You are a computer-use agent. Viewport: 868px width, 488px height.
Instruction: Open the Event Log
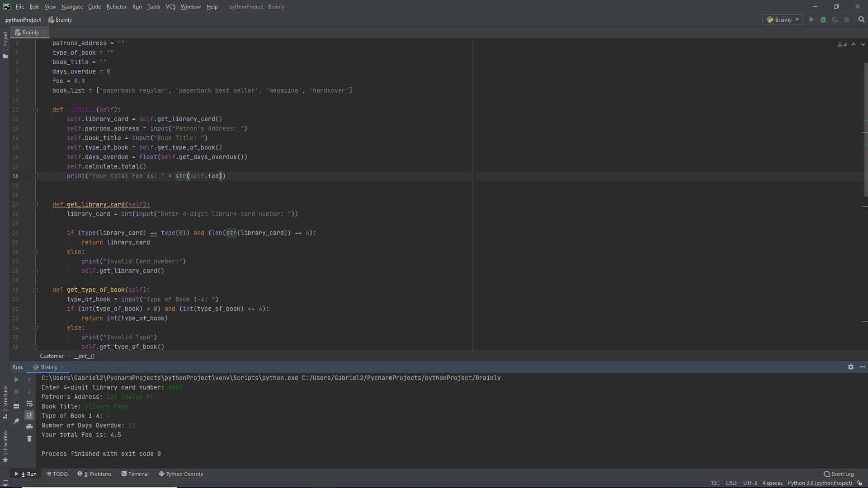coord(839,474)
